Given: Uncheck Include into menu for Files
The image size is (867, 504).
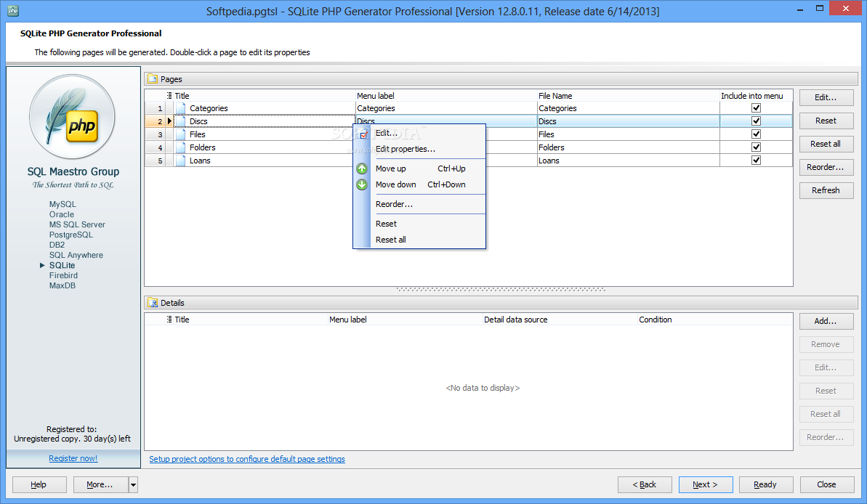Looking at the screenshot, I should (x=756, y=134).
